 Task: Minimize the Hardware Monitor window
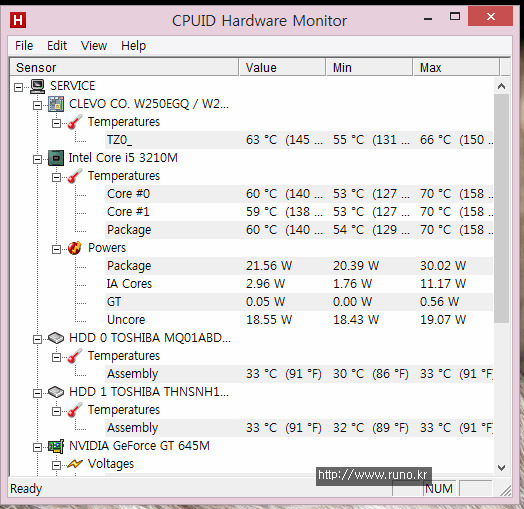[428, 18]
